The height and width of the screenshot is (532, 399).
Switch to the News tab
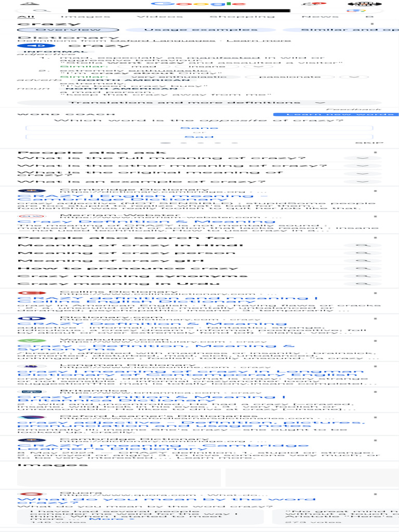point(320,16)
